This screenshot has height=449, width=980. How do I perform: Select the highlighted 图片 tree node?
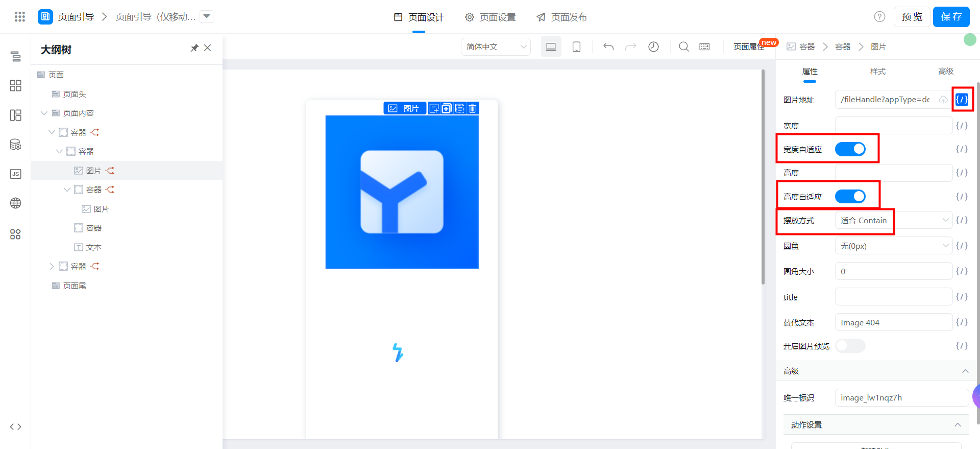pyautogui.click(x=127, y=171)
